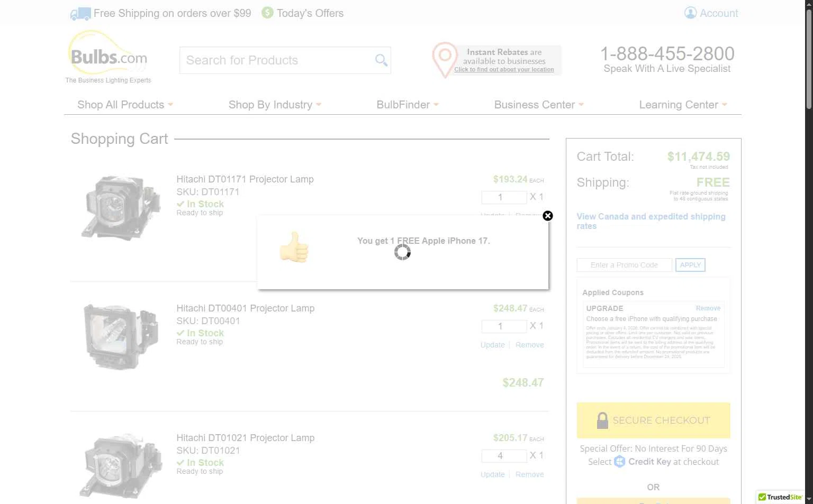
Task: Apply the promo code
Action: (x=690, y=265)
